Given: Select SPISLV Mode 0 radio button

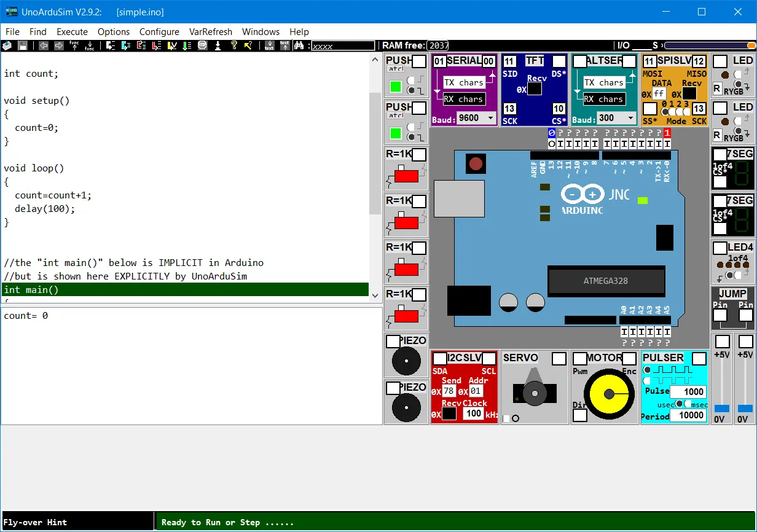Looking at the screenshot, I should [x=665, y=112].
